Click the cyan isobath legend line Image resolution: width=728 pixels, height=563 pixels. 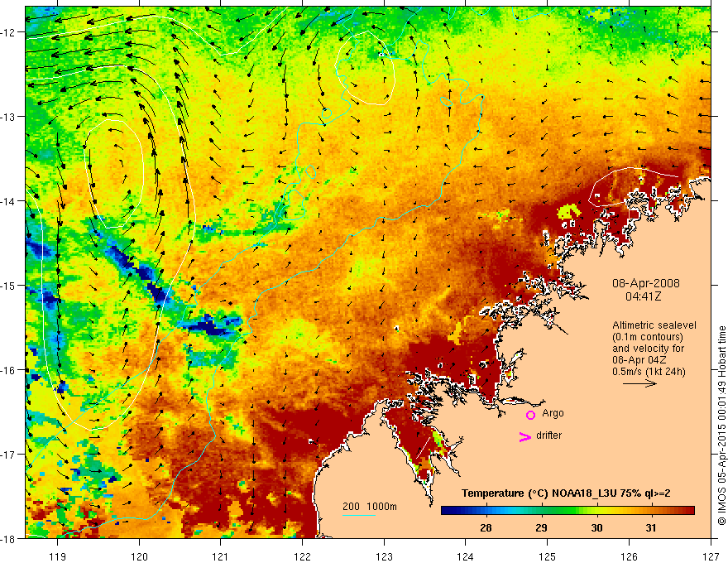click(359, 515)
